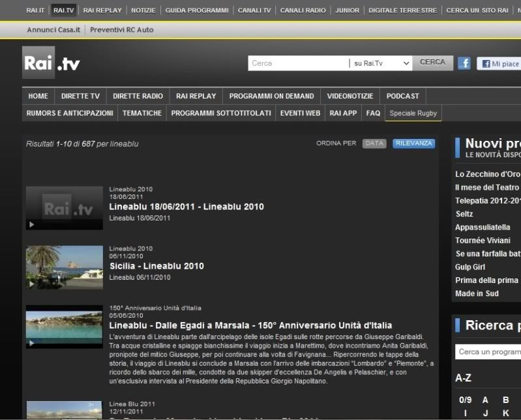Select PROGRAMMI ON DEMAND tab

click(x=271, y=96)
